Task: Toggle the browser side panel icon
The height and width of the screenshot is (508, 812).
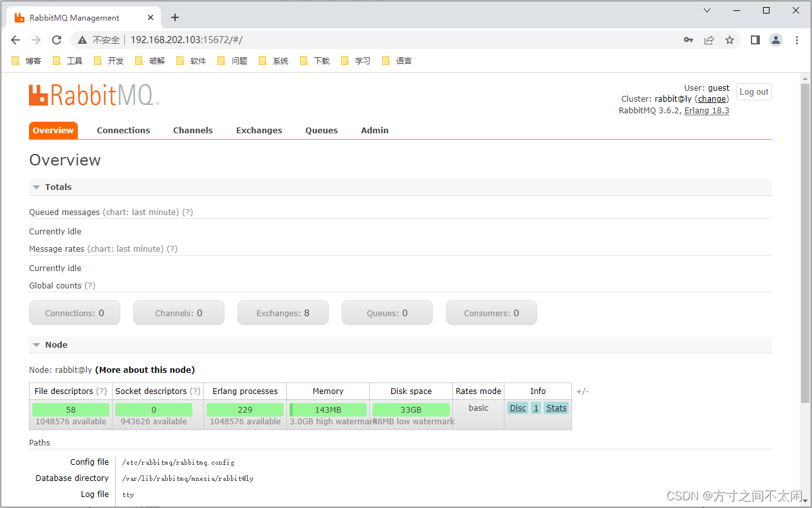Action: coord(755,40)
